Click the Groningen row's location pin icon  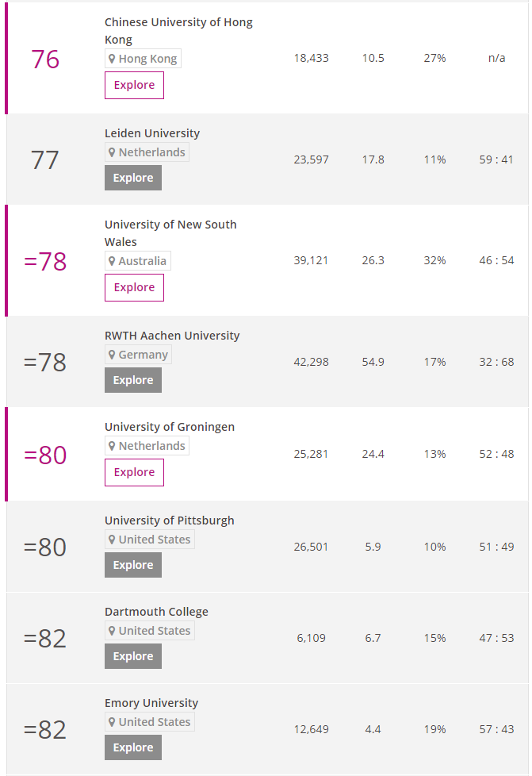pos(112,446)
